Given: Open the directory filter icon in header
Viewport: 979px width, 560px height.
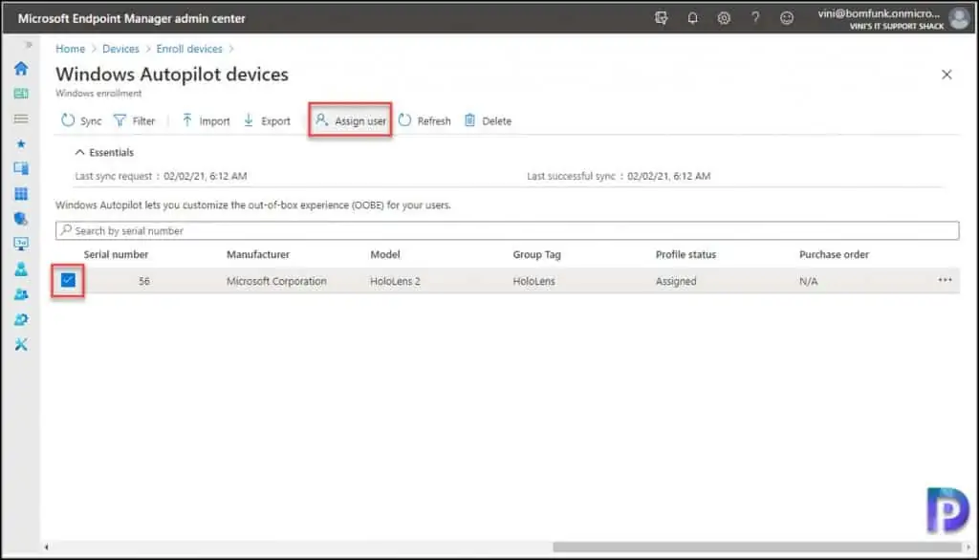Looking at the screenshot, I should (x=662, y=18).
